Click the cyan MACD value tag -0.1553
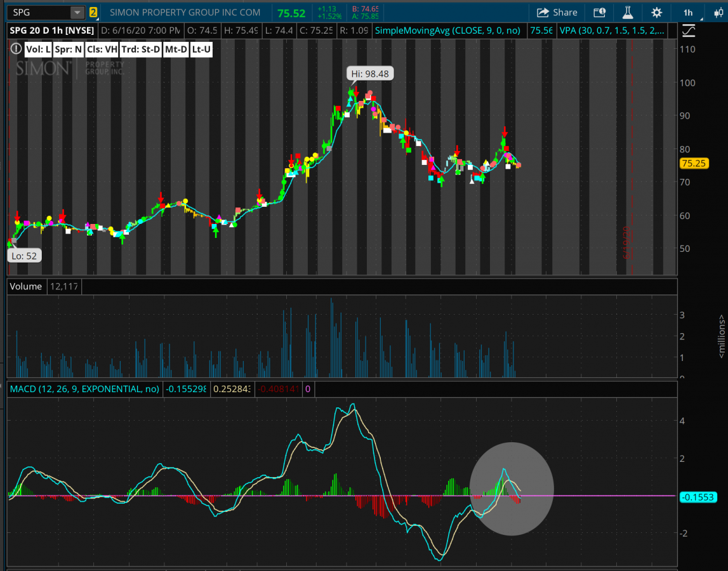 click(698, 497)
